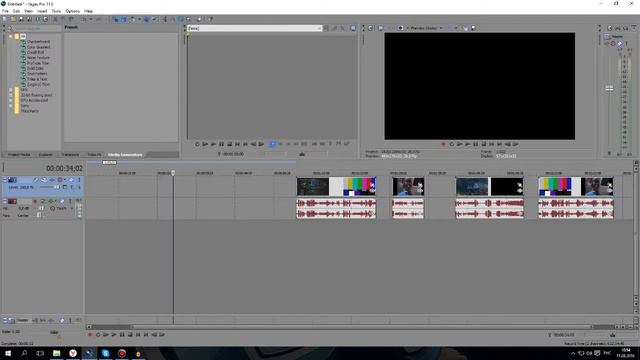Image resolution: width=640 pixels, height=360 pixels.
Task: Click Record in the timeline transport bar
Action: pos(90,335)
